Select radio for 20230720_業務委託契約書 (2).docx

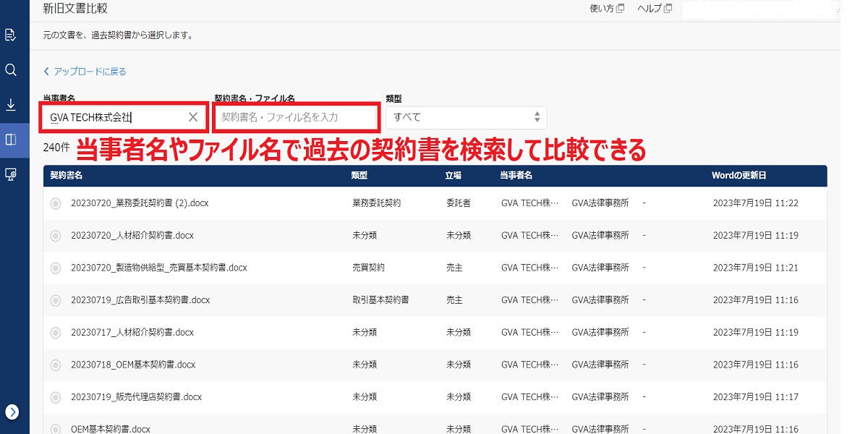56,203
